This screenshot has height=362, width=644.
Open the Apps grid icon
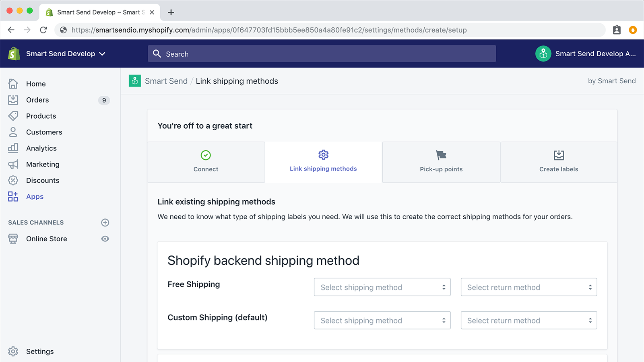click(x=12, y=196)
